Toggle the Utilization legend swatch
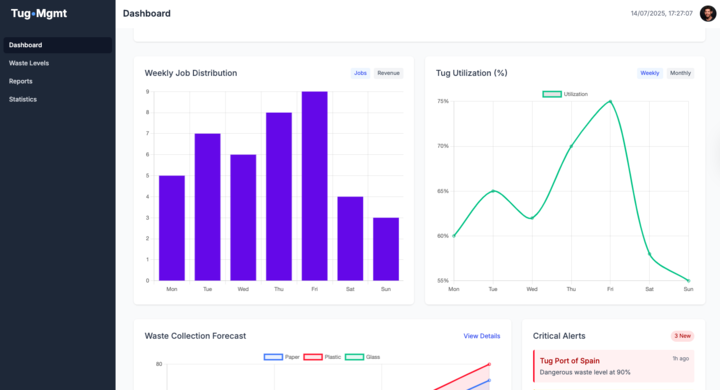 click(x=551, y=94)
